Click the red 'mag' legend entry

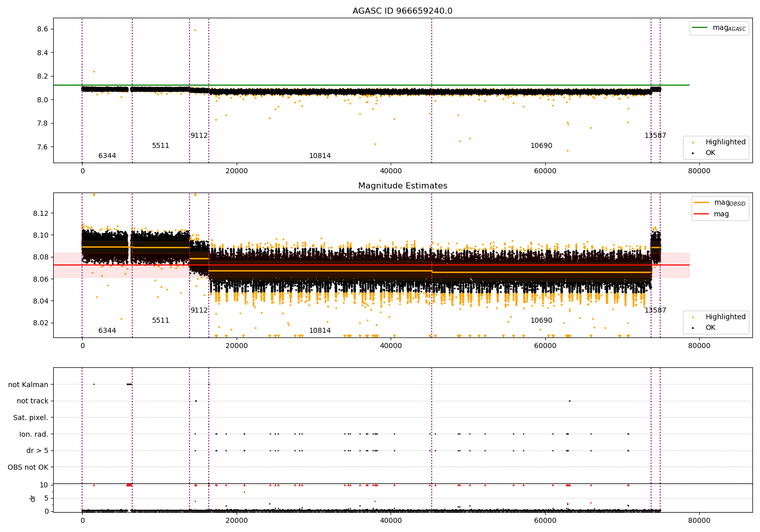pyautogui.click(x=712, y=214)
